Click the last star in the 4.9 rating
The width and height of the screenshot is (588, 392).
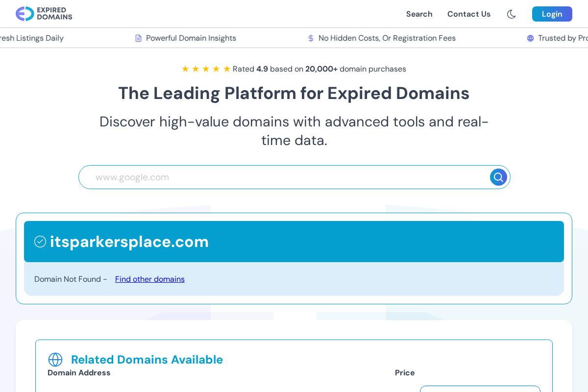pyautogui.click(x=226, y=69)
